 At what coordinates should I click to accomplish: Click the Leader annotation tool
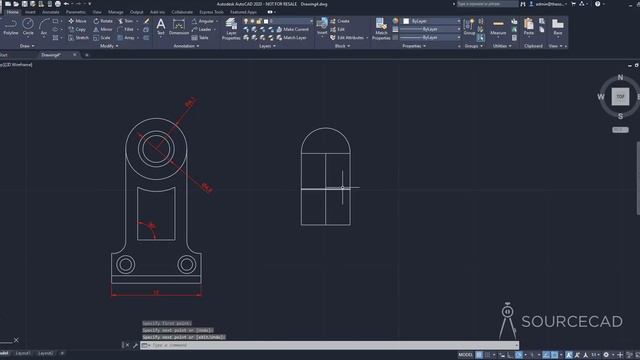202,29
